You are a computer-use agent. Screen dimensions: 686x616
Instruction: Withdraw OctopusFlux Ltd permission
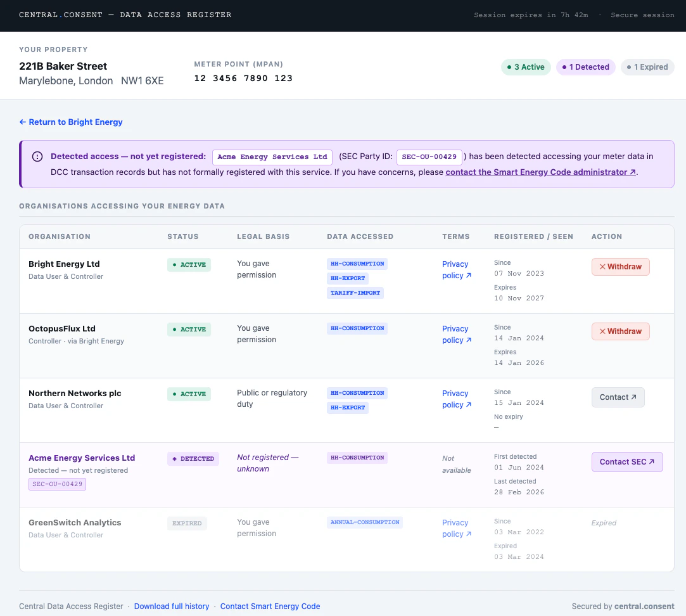click(x=620, y=331)
